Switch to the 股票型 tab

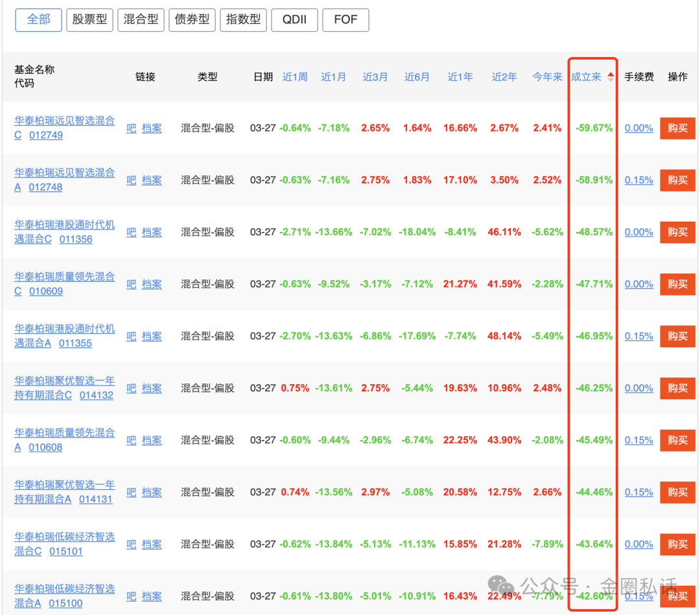point(89,19)
